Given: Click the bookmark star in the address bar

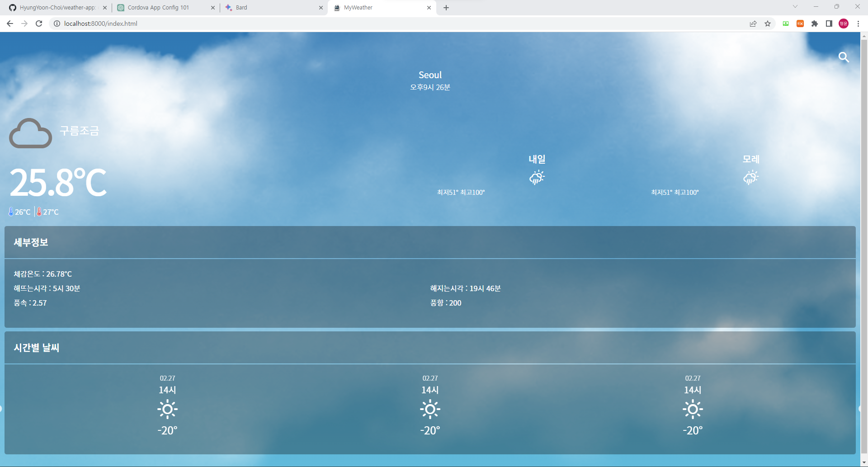Looking at the screenshot, I should pos(768,24).
